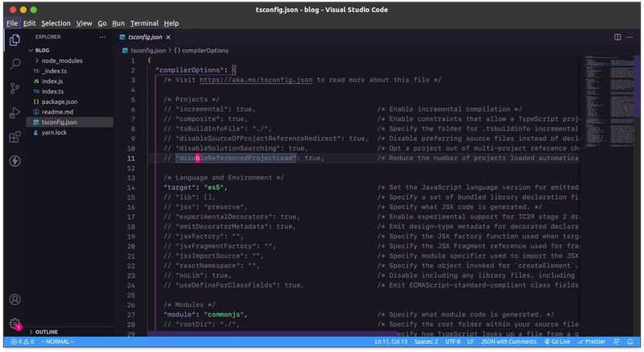Click the notifications bell in status bar
The height and width of the screenshot is (352, 644).
point(630,342)
